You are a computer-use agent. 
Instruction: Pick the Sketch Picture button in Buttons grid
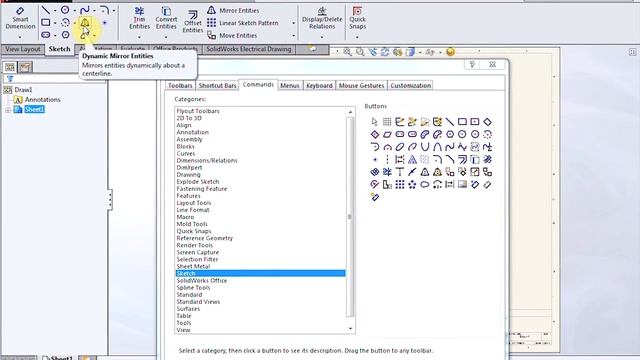(462, 185)
